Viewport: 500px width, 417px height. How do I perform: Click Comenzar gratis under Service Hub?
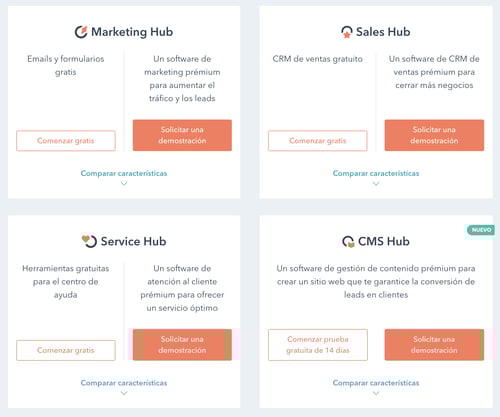[66, 350]
